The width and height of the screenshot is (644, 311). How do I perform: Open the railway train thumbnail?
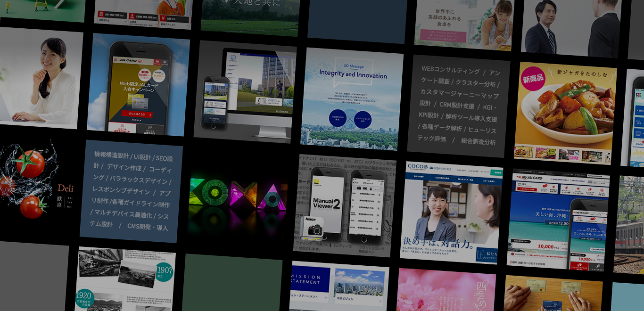(629, 225)
